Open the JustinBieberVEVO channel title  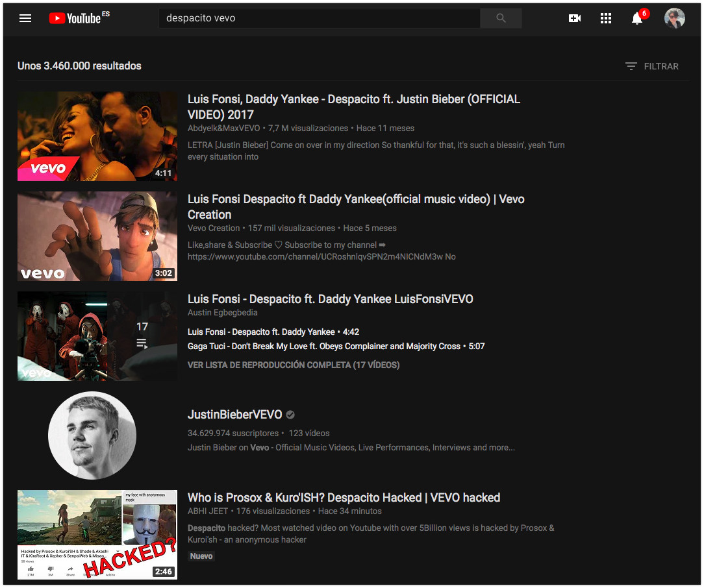point(234,415)
